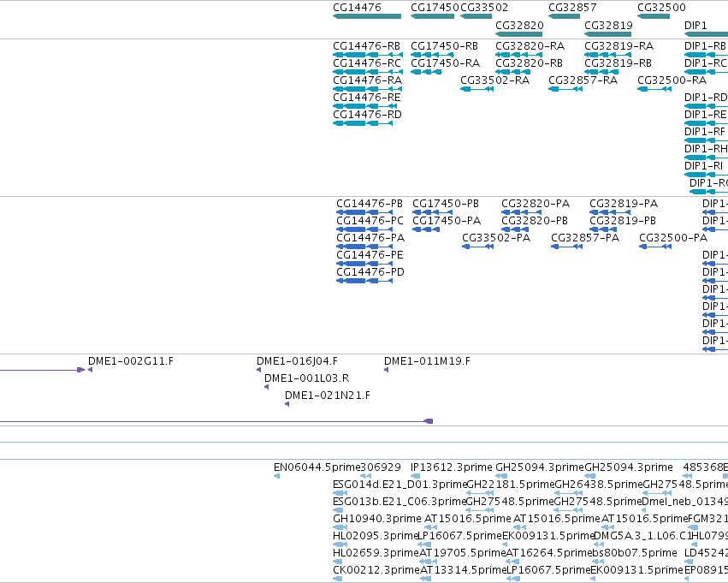
Task: Click EST AT19705.5prime
Action: click(428, 562)
